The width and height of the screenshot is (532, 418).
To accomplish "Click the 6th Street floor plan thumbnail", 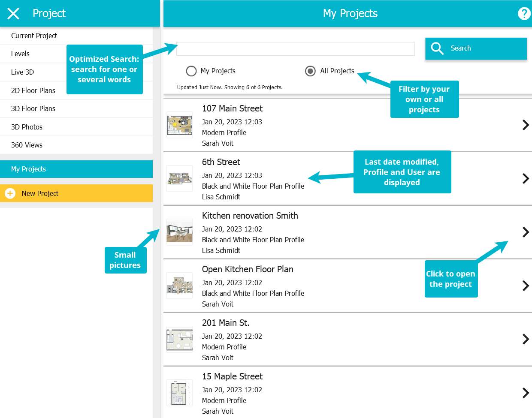I will click(x=179, y=178).
